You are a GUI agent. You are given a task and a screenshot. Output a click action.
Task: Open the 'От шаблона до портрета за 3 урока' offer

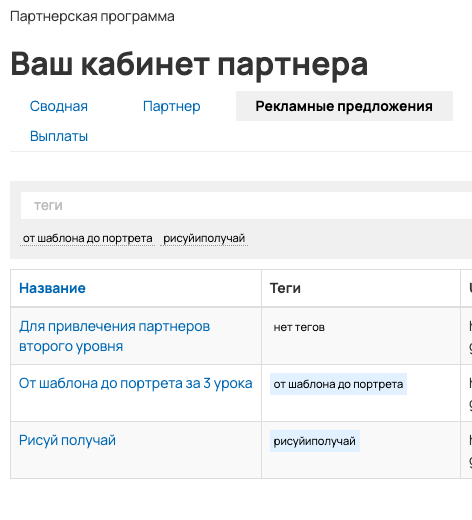(x=135, y=383)
